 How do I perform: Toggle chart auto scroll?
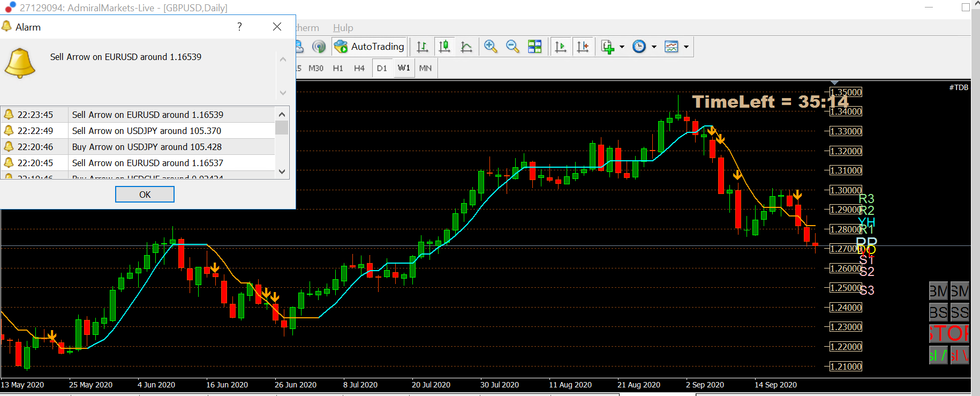[x=561, y=47]
